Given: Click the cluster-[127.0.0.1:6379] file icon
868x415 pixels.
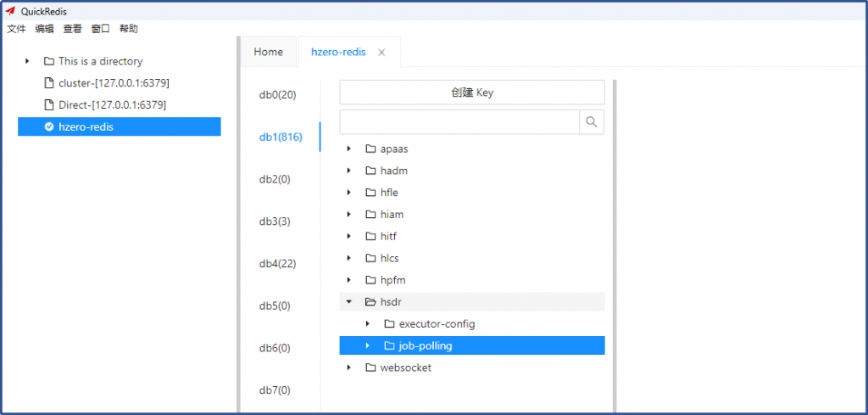Looking at the screenshot, I should tap(49, 83).
